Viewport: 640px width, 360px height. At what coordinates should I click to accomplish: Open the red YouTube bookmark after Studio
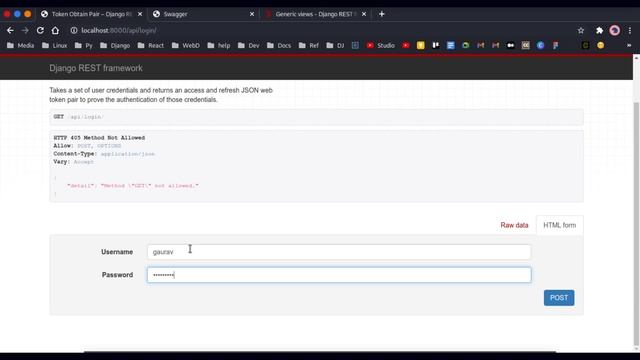[406, 45]
